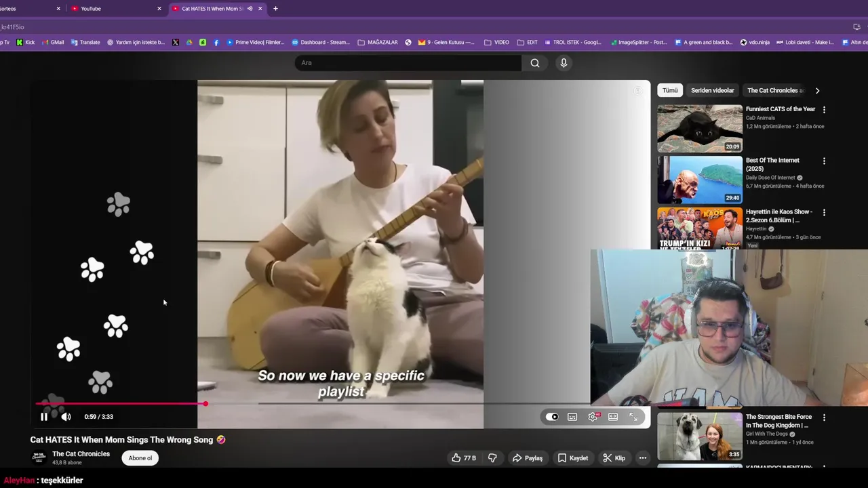Viewport: 868px width, 488px height.
Task: Open the Dashboard - Stream bookmark
Action: 321,42
